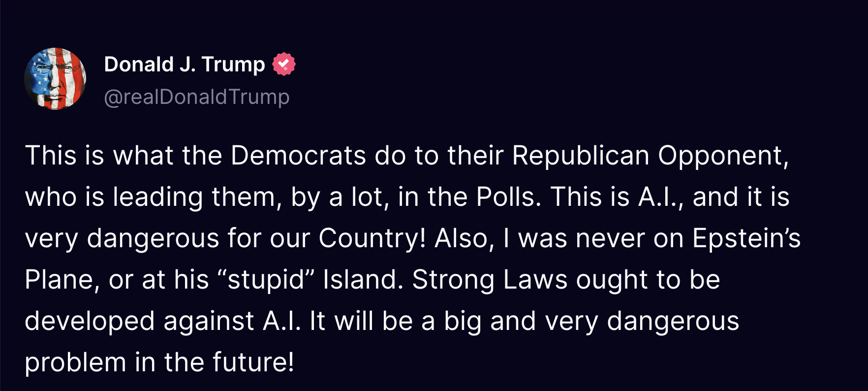The image size is (868, 391).
Task: Click the pink verified checkmark badge
Action: coord(284,64)
